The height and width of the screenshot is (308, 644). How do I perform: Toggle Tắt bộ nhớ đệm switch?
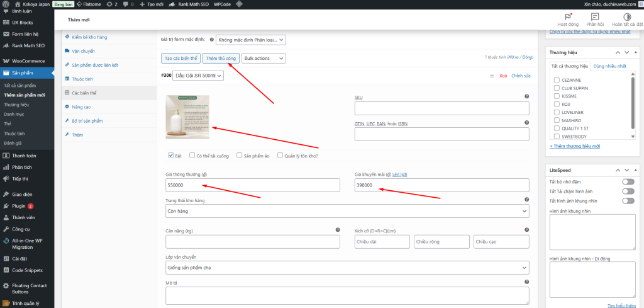(628, 181)
